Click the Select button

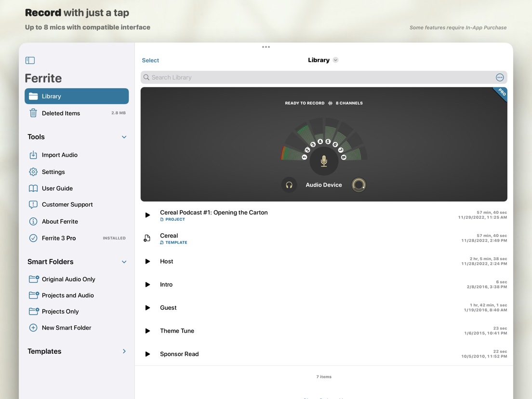(x=150, y=60)
